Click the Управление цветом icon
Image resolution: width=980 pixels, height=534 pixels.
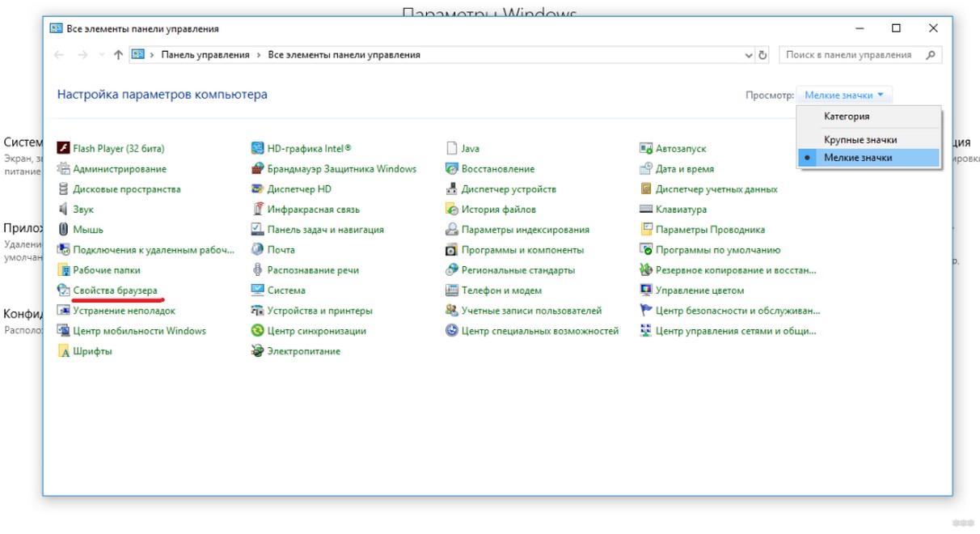(x=646, y=290)
